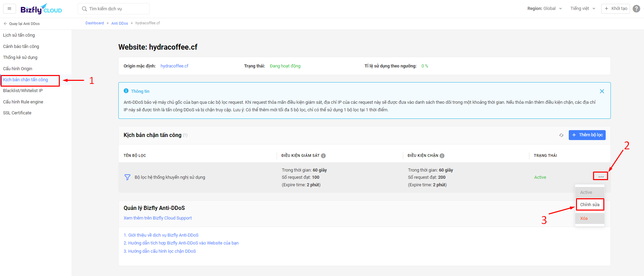Click the TÊN BỘ LỌC column header
Viewport: 644px width, 276px height.
[x=135, y=155]
